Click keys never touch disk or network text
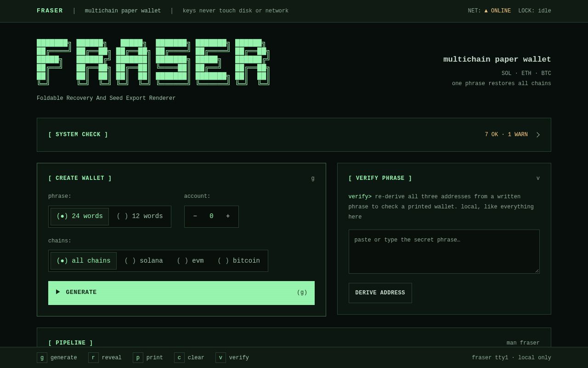 click(236, 11)
